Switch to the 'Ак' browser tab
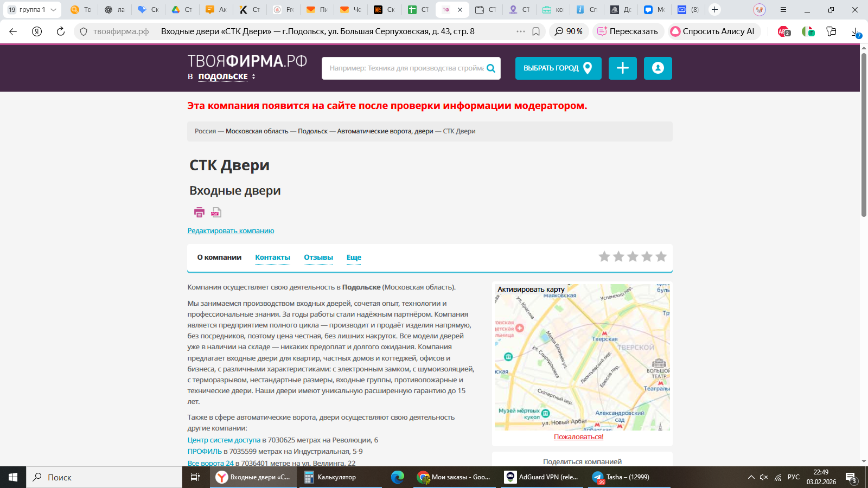 pyautogui.click(x=216, y=10)
